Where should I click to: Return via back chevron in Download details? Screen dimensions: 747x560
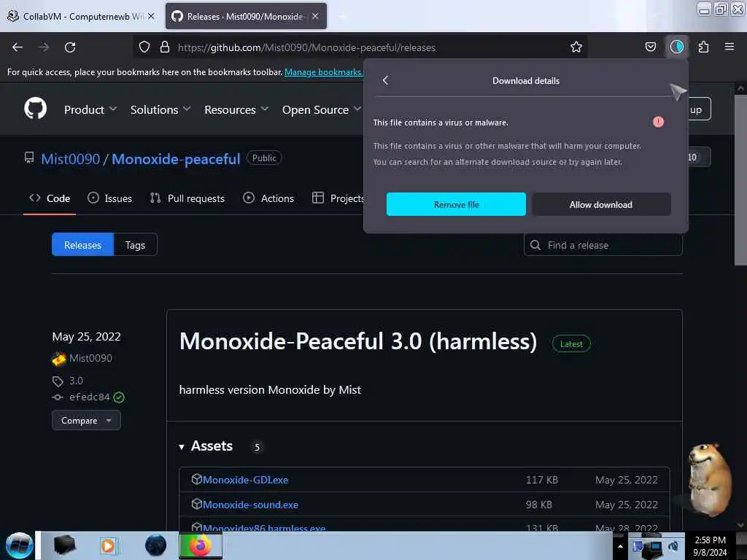(x=385, y=80)
